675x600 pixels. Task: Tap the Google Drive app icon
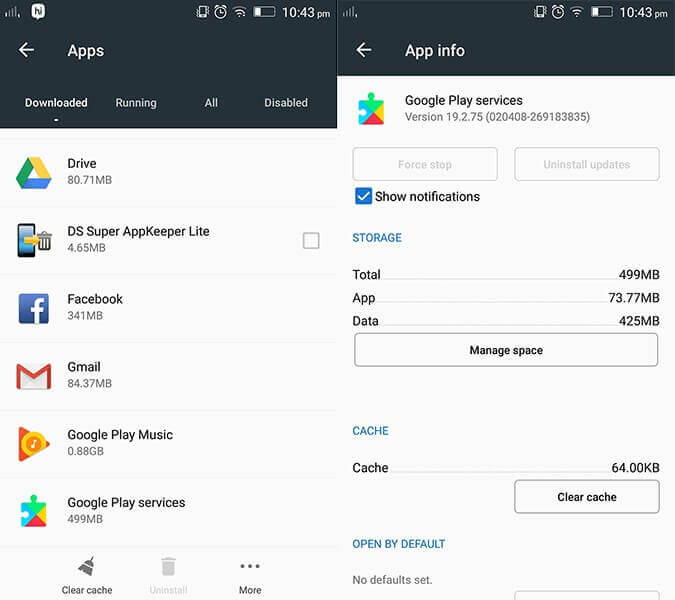[x=34, y=173]
